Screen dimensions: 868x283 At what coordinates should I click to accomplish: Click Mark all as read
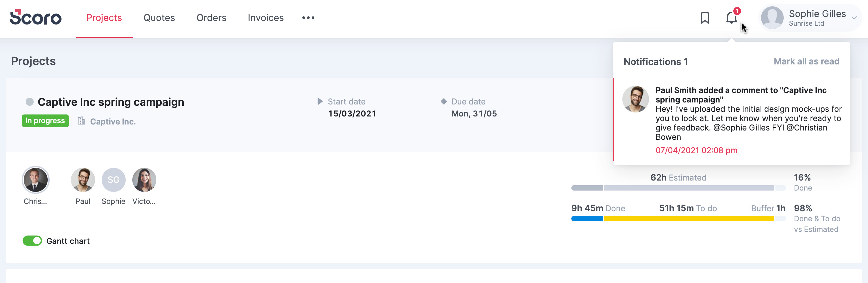[x=806, y=61]
